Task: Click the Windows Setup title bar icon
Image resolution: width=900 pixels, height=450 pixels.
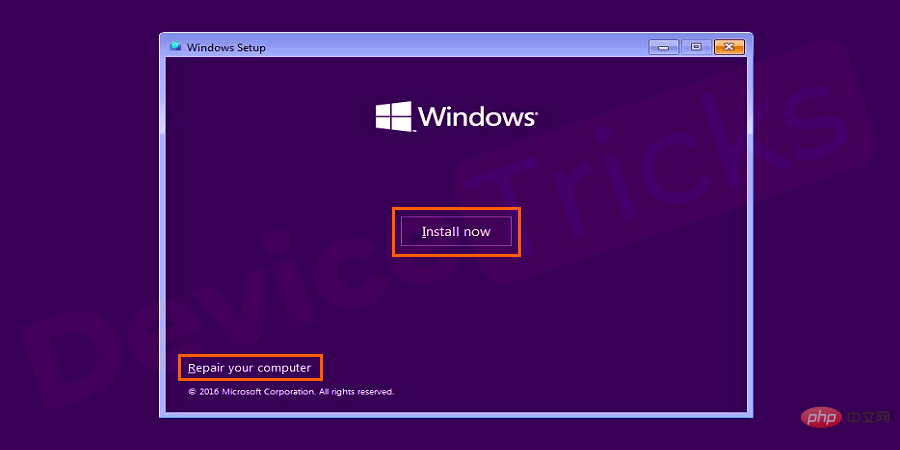Action: pos(176,46)
